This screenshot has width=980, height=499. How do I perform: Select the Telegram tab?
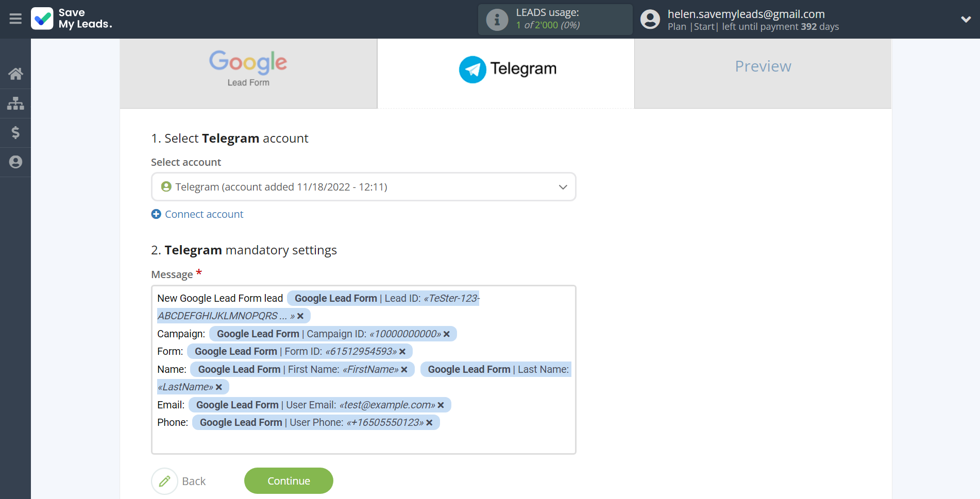506,73
